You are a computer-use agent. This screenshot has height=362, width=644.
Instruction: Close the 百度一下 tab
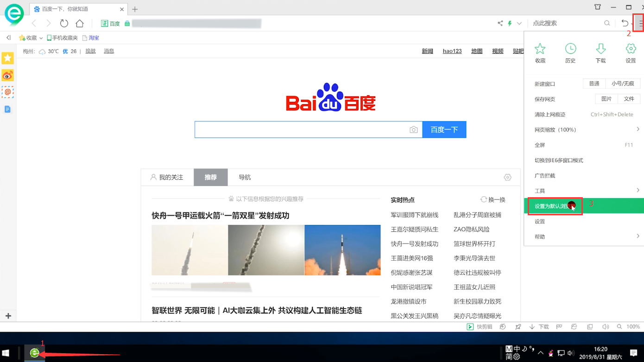122,9
